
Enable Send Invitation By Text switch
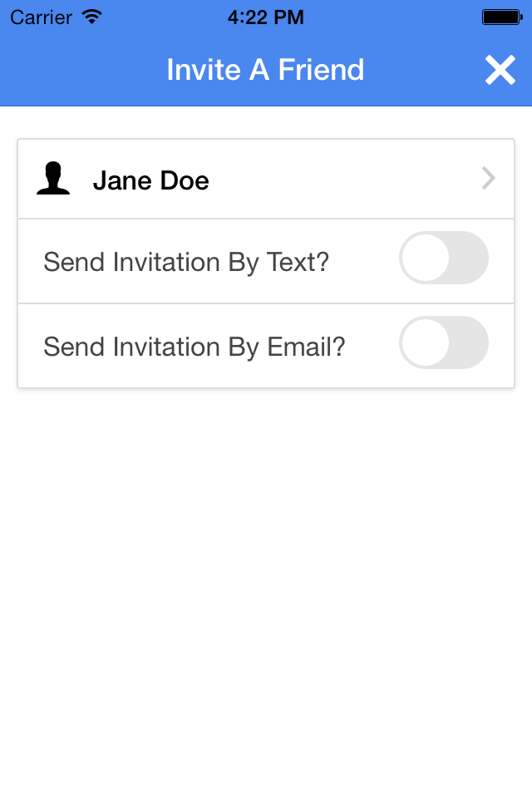(x=443, y=258)
